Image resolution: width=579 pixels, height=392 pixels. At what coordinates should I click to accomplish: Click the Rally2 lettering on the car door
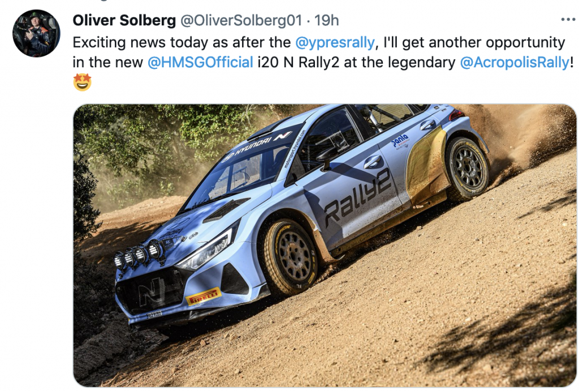pyautogui.click(x=357, y=197)
